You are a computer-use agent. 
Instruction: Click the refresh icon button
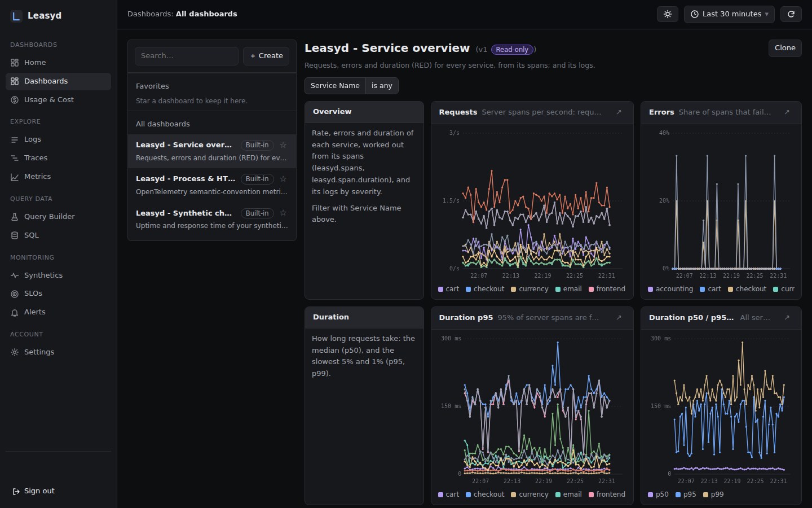791,14
